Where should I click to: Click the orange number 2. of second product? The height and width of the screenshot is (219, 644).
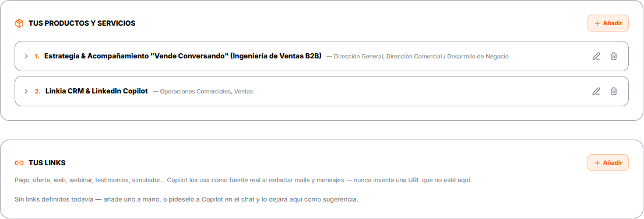pyautogui.click(x=37, y=91)
